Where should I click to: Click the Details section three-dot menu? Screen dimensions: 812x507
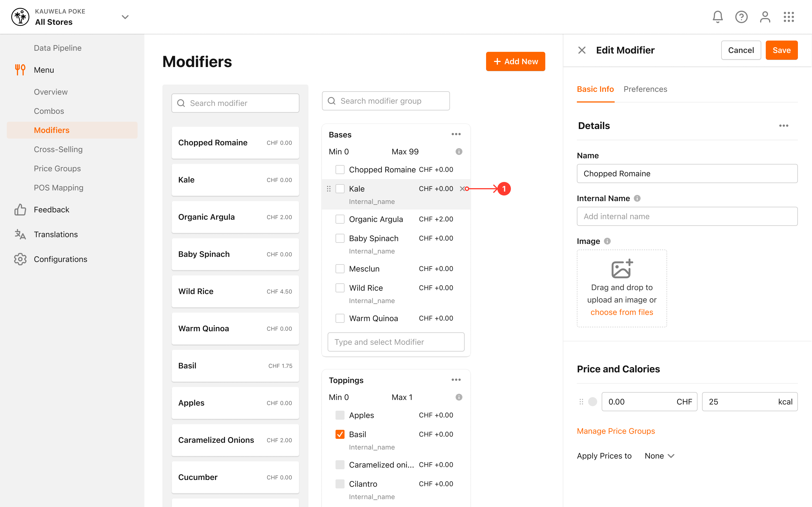click(x=784, y=126)
